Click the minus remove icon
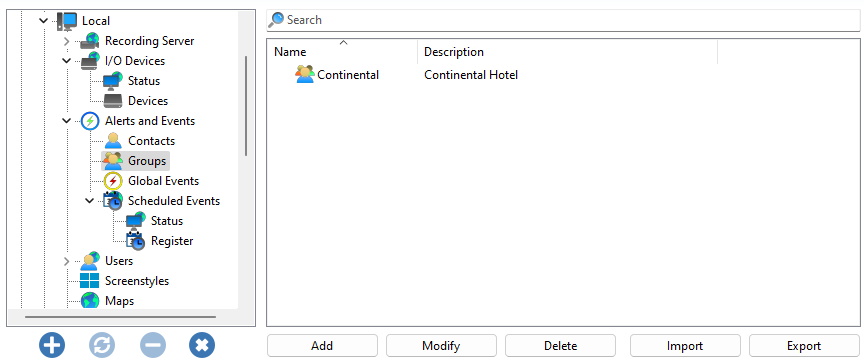864x364 pixels. (x=153, y=345)
